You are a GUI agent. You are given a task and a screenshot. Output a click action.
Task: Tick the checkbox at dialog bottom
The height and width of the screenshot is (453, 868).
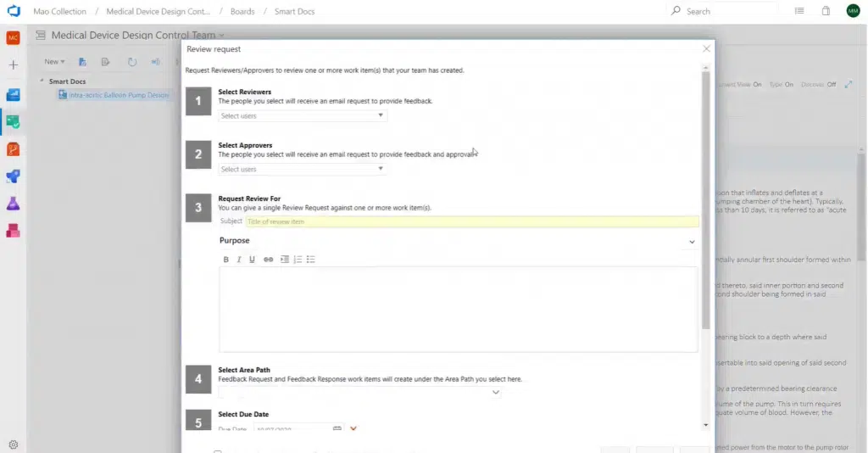218,451
